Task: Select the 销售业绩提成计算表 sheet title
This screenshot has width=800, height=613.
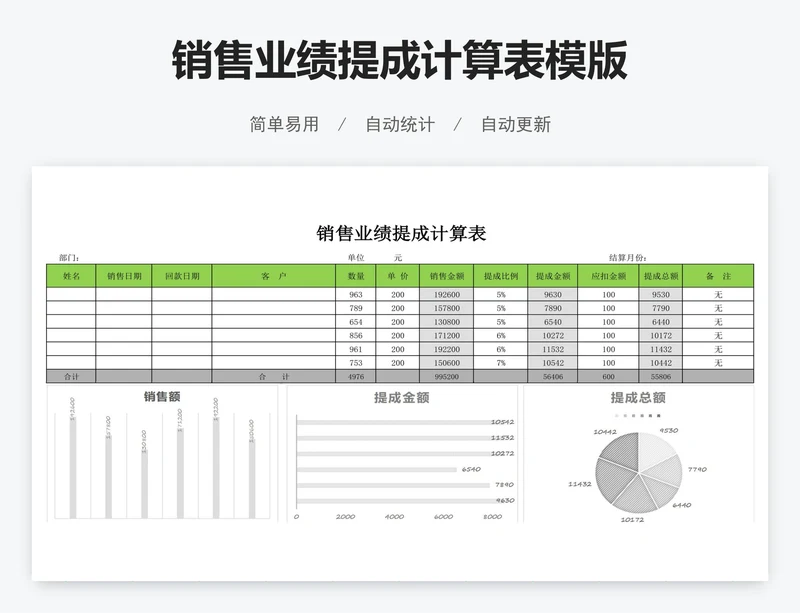Action: (401, 233)
